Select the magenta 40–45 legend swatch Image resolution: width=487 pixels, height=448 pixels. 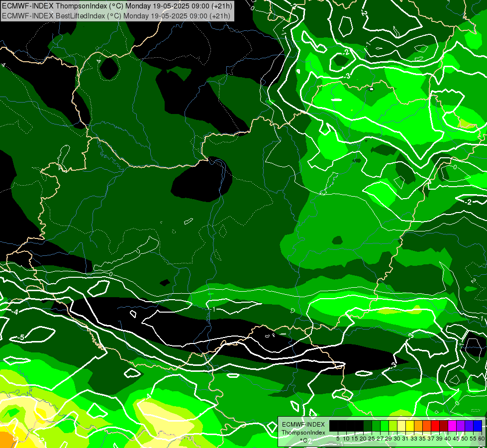(x=452, y=426)
